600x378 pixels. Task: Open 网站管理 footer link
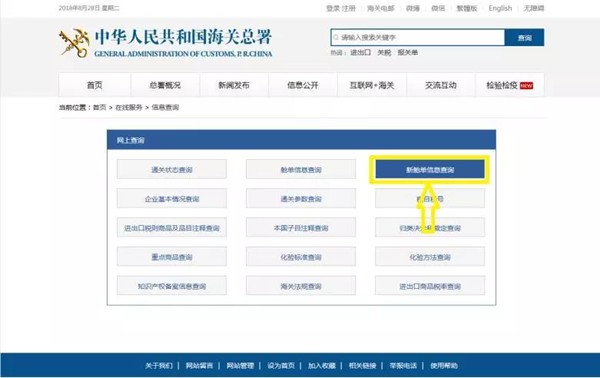[240, 366]
